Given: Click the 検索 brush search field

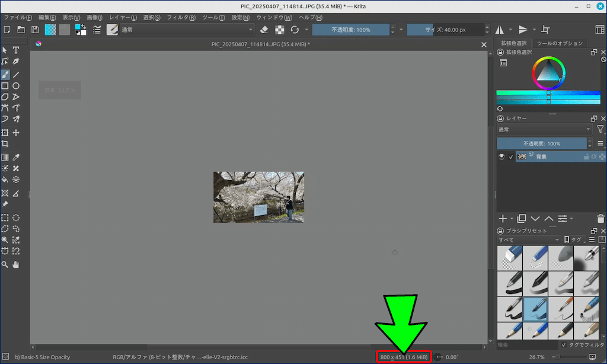Looking at the screenshot, I should (526, 344).
